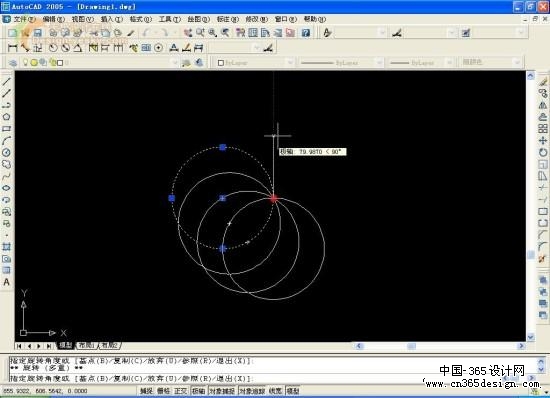Toggle 对象追踪 object tracking in status bar

coord(252,391)
